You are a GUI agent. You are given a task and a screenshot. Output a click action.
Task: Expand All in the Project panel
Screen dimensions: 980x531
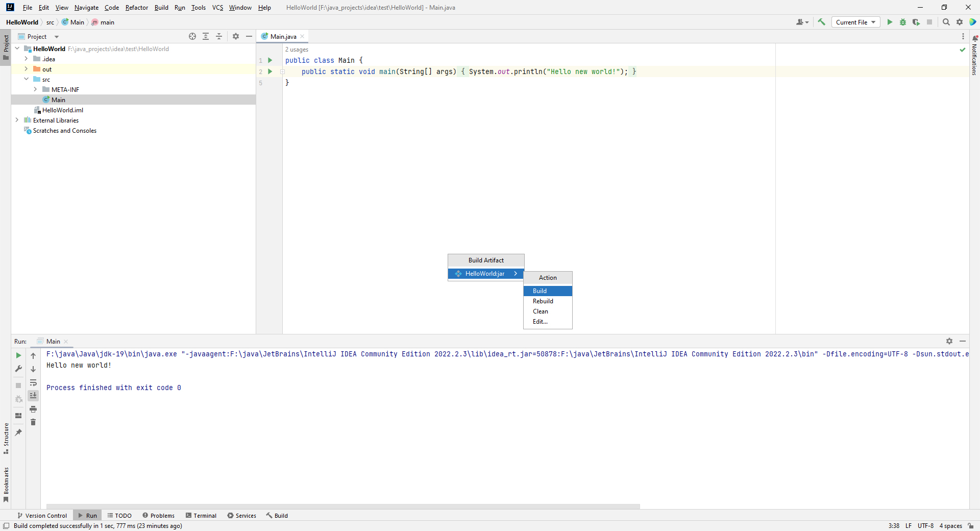pos(206,36)
